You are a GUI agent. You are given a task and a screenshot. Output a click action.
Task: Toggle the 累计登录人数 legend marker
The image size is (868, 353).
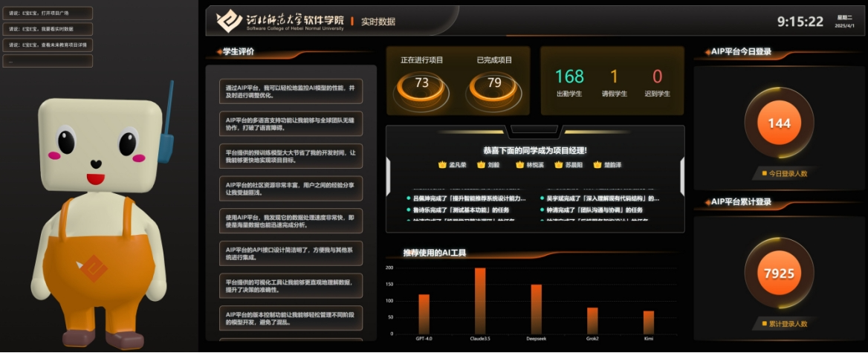(763, 323)
